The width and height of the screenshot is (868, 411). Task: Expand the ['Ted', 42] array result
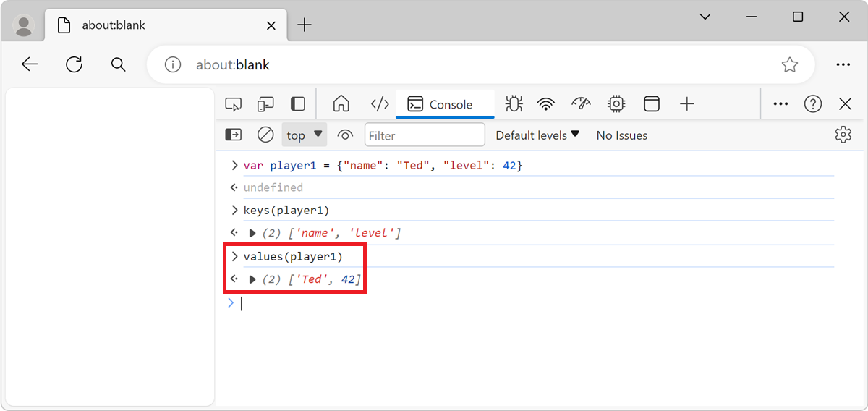(x=252, y=279)
